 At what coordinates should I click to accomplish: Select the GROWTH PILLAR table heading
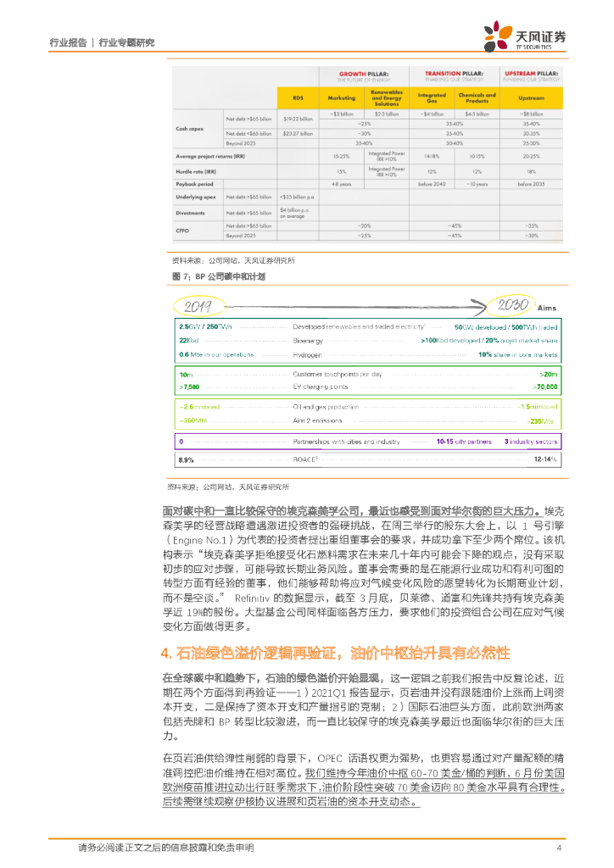point(364,74)
